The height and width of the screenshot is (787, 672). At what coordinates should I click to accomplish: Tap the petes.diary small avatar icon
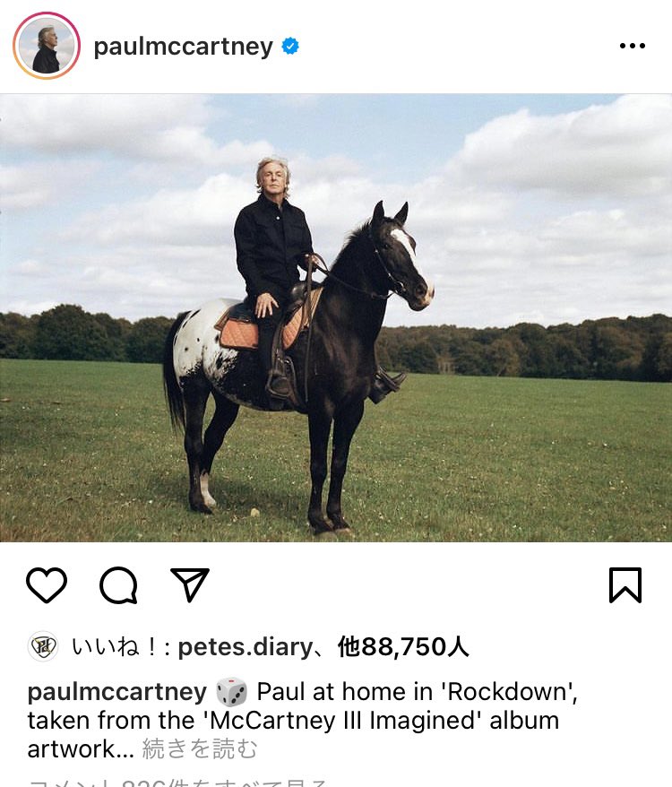click(x=43, y=646)
